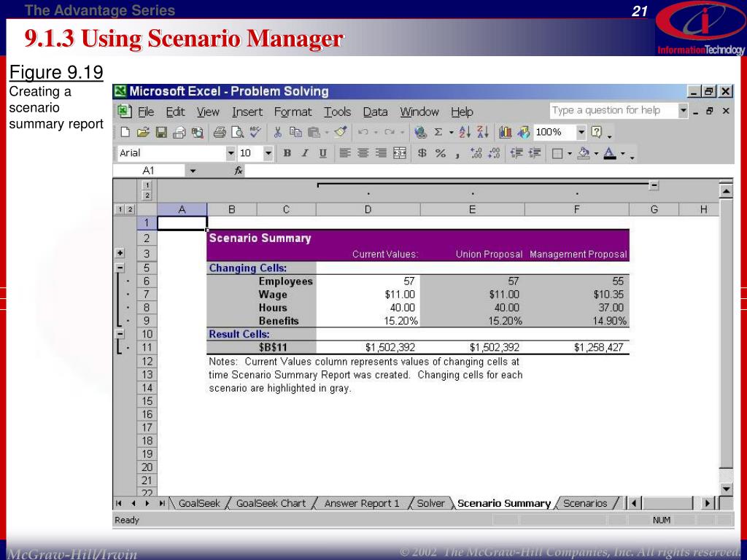This screenshot has width=747, height=560.
Task: Collapse the Changing Cells group at row 5
Action: coord(120,268)
